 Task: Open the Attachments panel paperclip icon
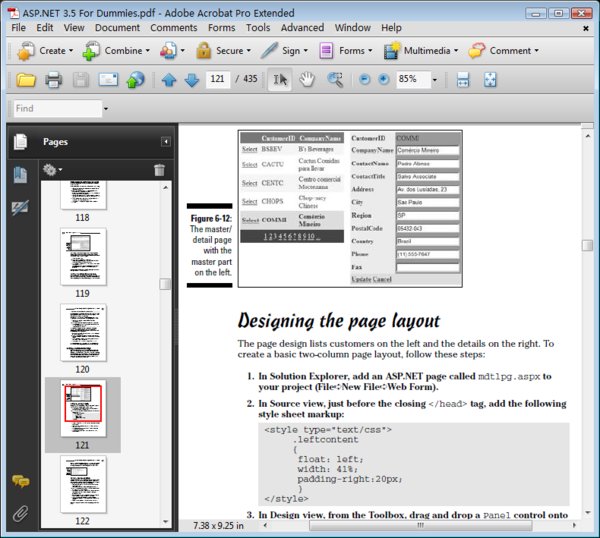coord(20,515)
